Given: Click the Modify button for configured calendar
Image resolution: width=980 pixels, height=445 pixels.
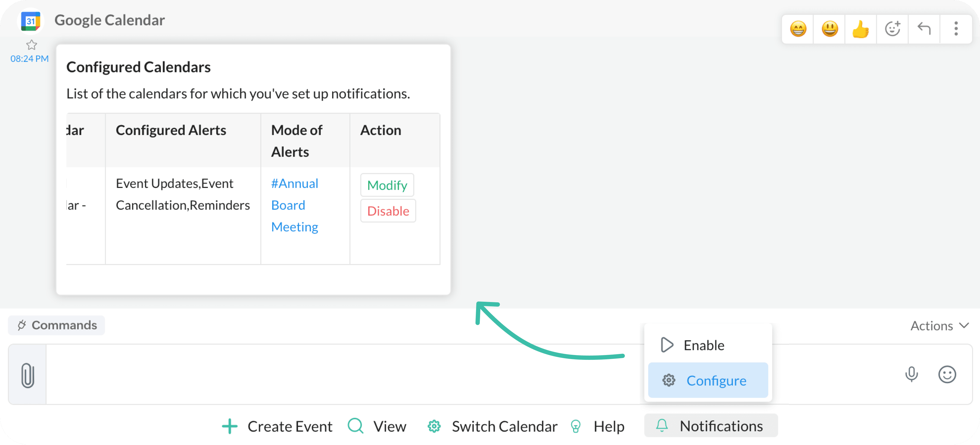Looking at the screenshot, I should point(387,185).
